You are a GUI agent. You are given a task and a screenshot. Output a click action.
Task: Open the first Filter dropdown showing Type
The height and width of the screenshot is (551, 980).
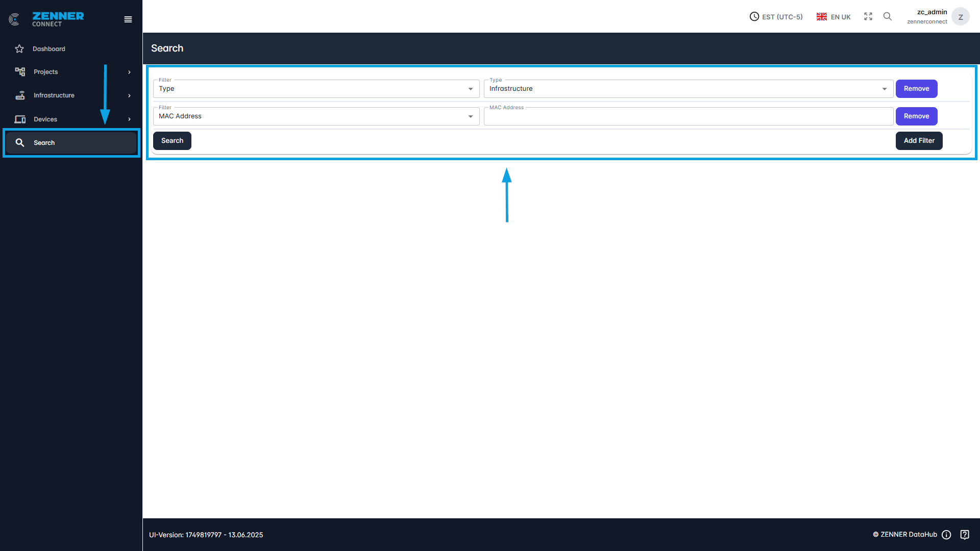point(316,89)
